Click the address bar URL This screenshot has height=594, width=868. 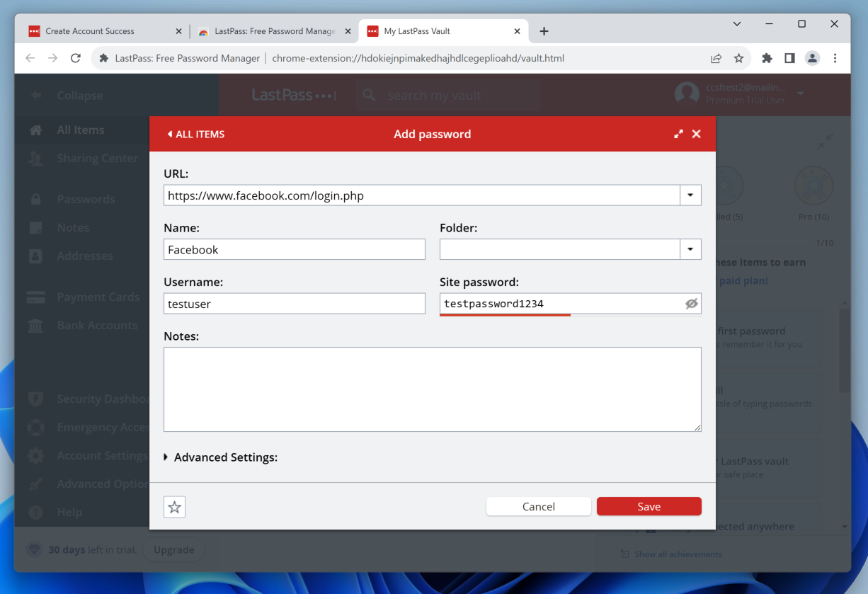pyautogui.click(x=418, y=58)
